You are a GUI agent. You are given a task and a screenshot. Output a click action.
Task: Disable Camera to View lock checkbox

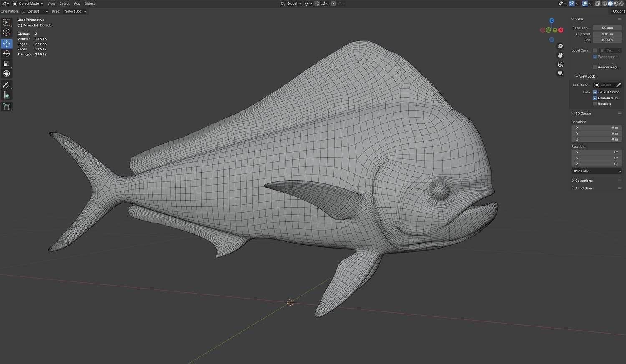pyautogui.click(x=595, y=98)
